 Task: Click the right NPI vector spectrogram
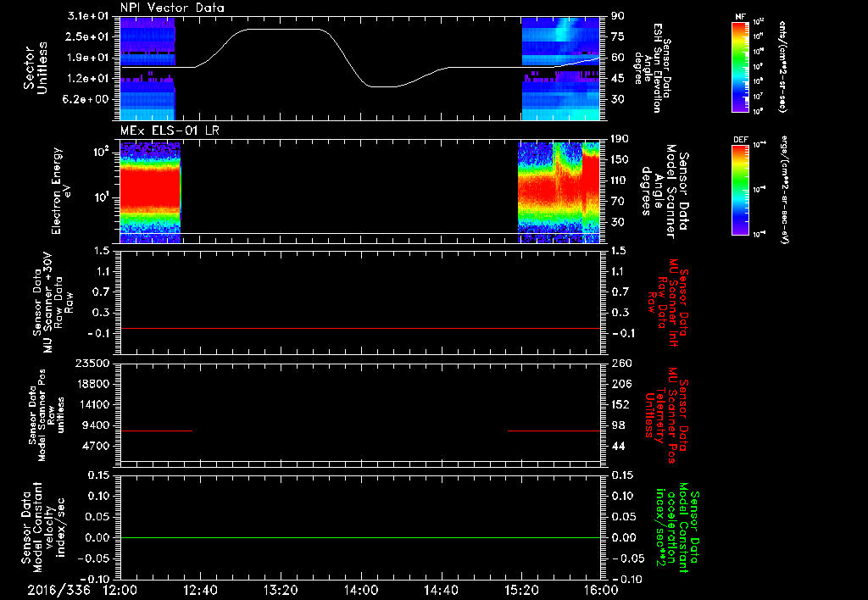[x=561, y=69]
